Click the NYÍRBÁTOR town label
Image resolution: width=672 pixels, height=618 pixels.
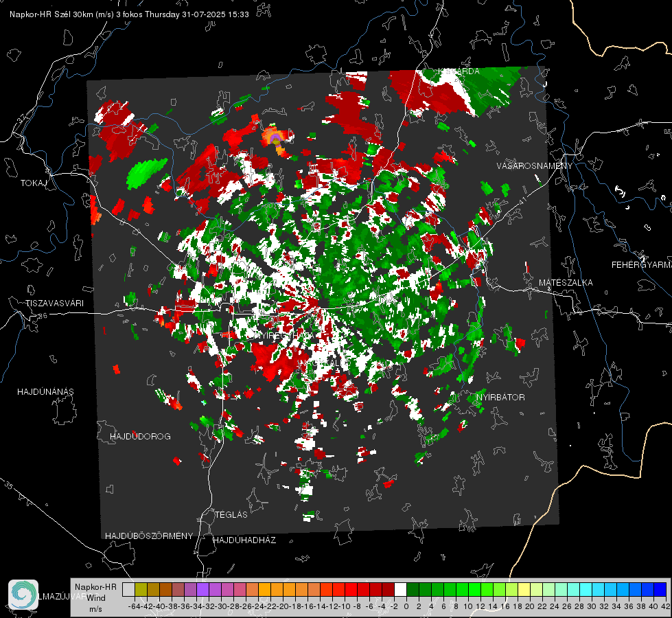500,397
